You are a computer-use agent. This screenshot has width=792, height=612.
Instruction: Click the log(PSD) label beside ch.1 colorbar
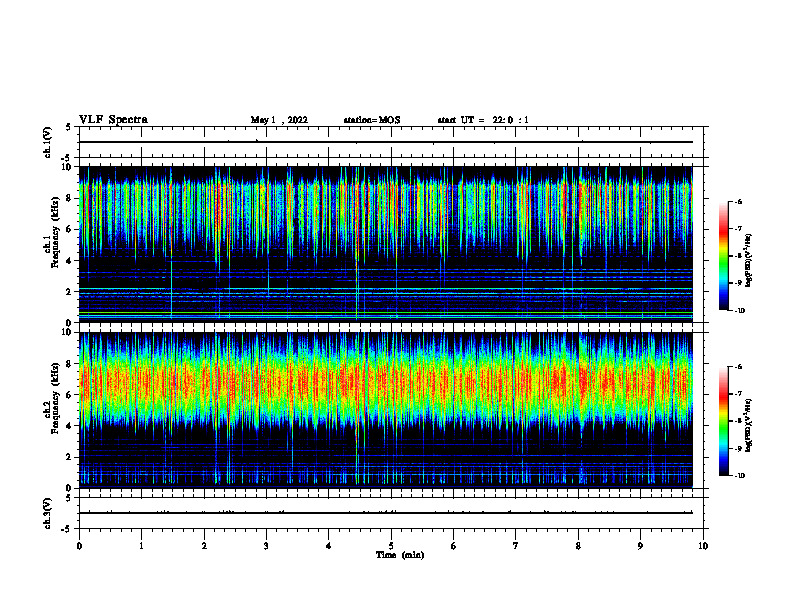[749, 260]
